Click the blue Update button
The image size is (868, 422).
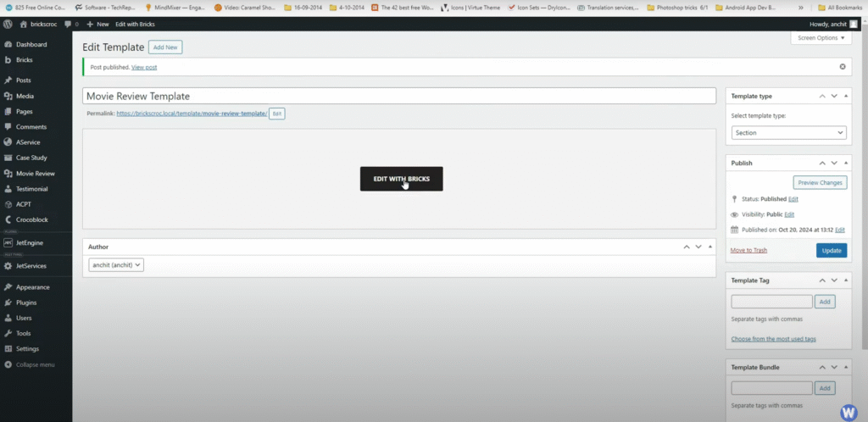click(x=831, y=250)
